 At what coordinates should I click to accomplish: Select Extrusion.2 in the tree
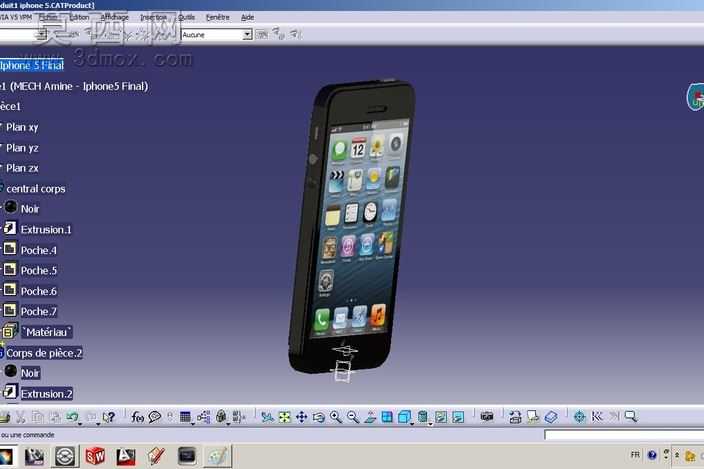point(46,394)
